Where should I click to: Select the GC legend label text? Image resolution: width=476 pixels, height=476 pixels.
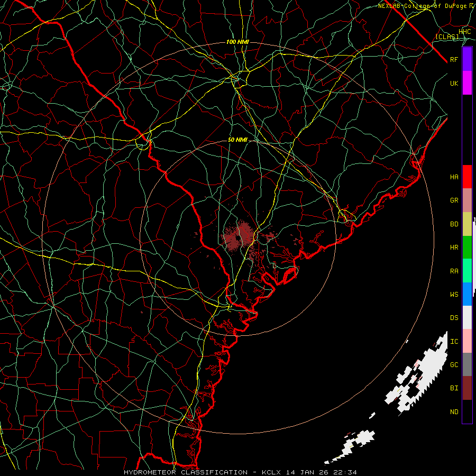click(454, 364)
